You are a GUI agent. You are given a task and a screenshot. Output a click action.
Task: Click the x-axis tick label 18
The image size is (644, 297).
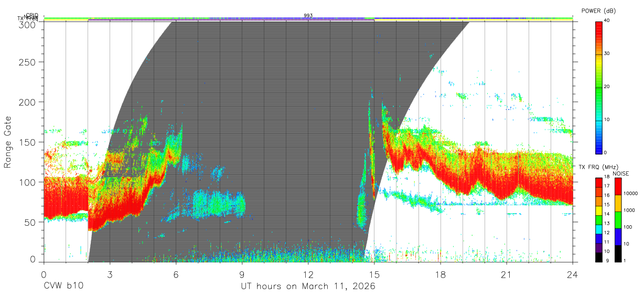(x=441, y=274)
